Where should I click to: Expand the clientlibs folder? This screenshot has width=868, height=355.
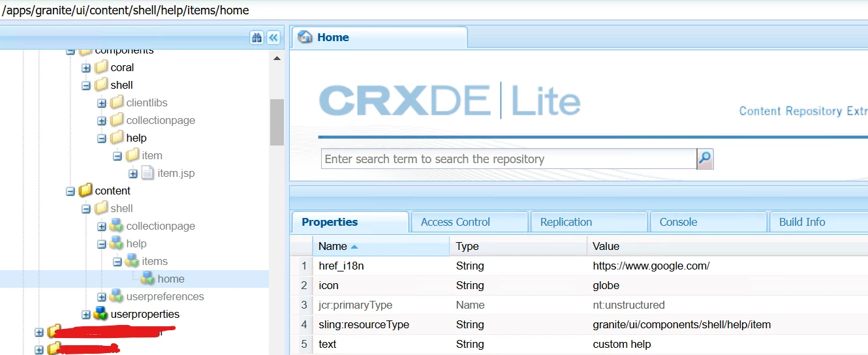pos(102,103)
